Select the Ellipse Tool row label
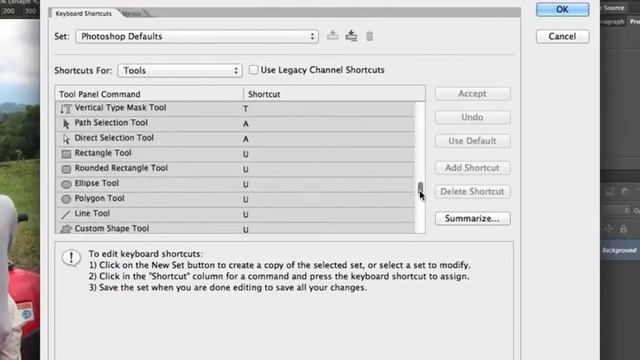 [97, 183]
